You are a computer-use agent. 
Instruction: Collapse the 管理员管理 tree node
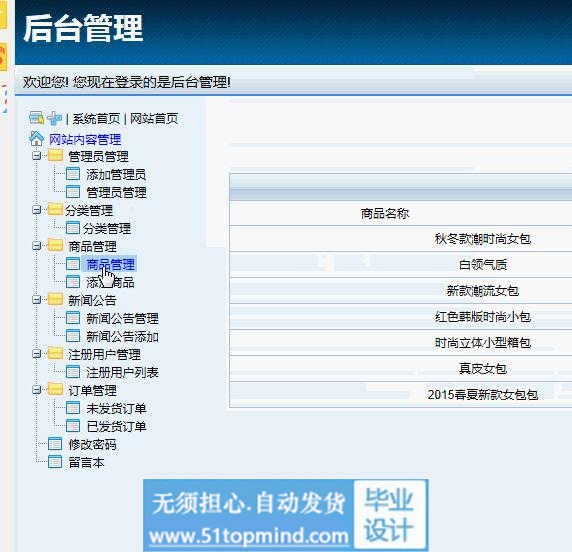(36, 156)
